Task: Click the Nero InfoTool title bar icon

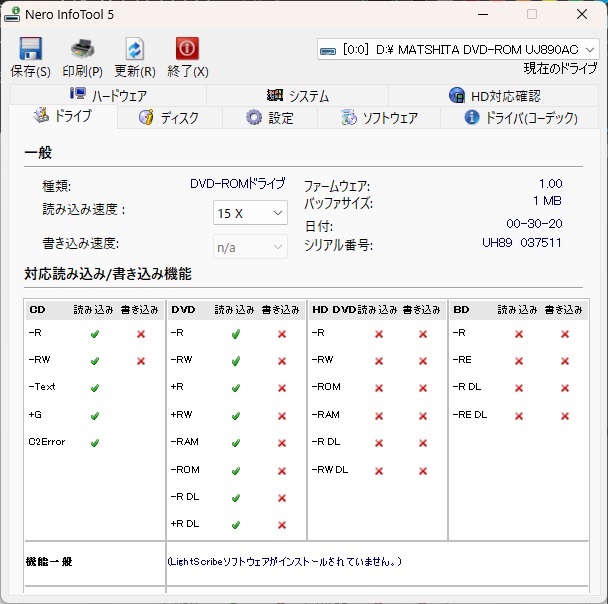Action: point(12,14)
